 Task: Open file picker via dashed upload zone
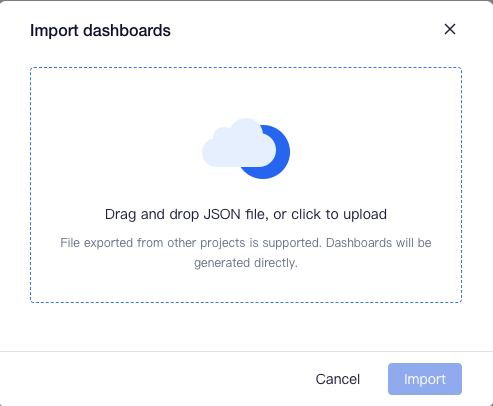tap(246, 185)
